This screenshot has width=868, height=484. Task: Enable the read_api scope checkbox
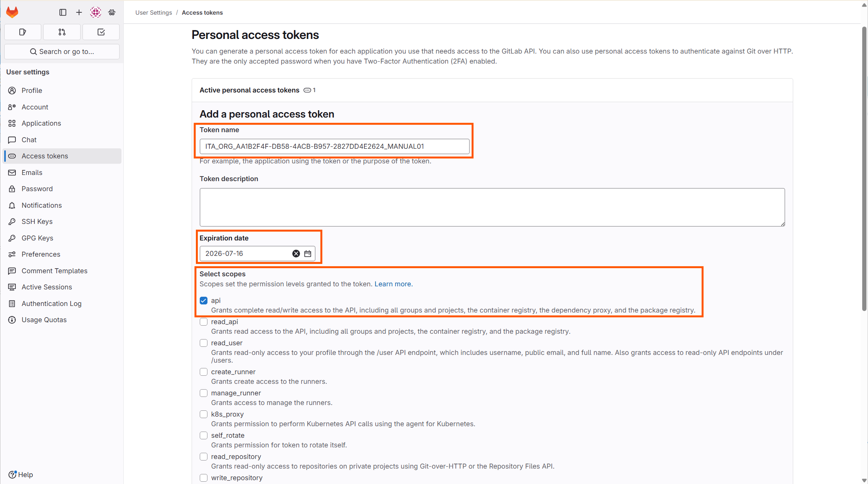(x=204, y=322)
